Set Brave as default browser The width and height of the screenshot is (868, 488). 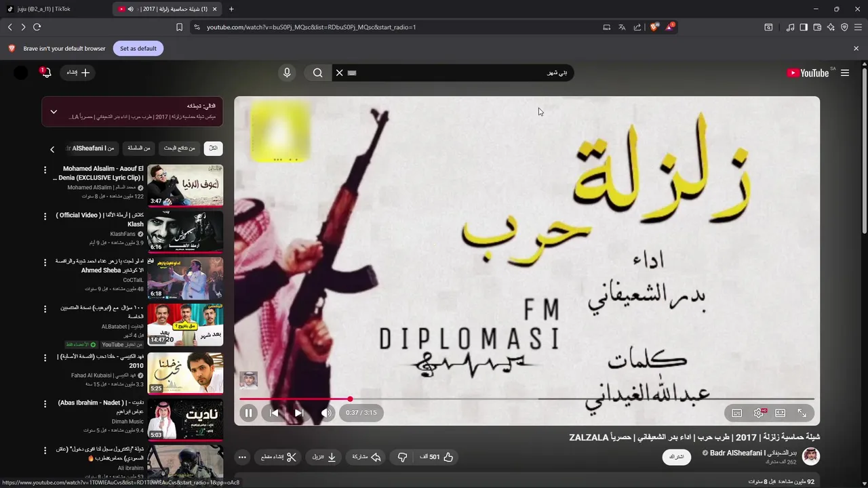coord(138,49)
